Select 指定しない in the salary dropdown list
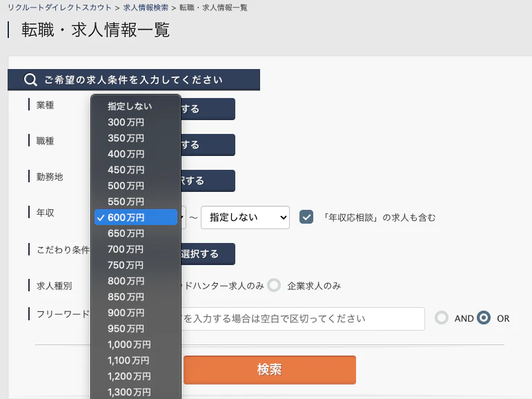Viewport: 532px width, 399px height. coord(136,106)
